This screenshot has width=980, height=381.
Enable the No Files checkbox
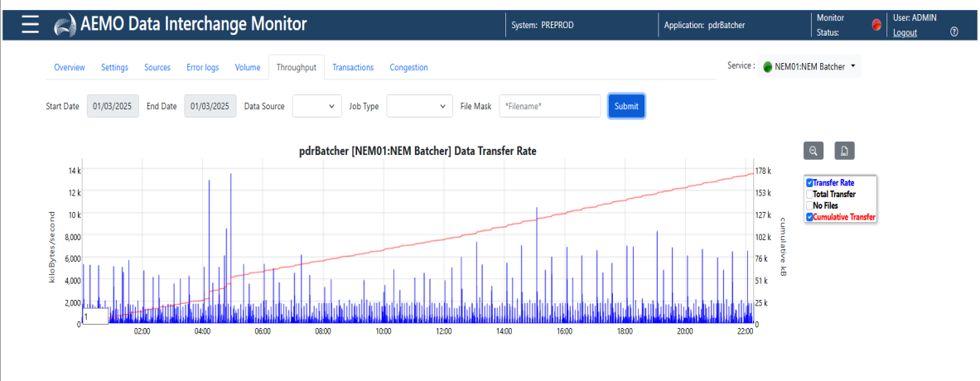point(809,205)
